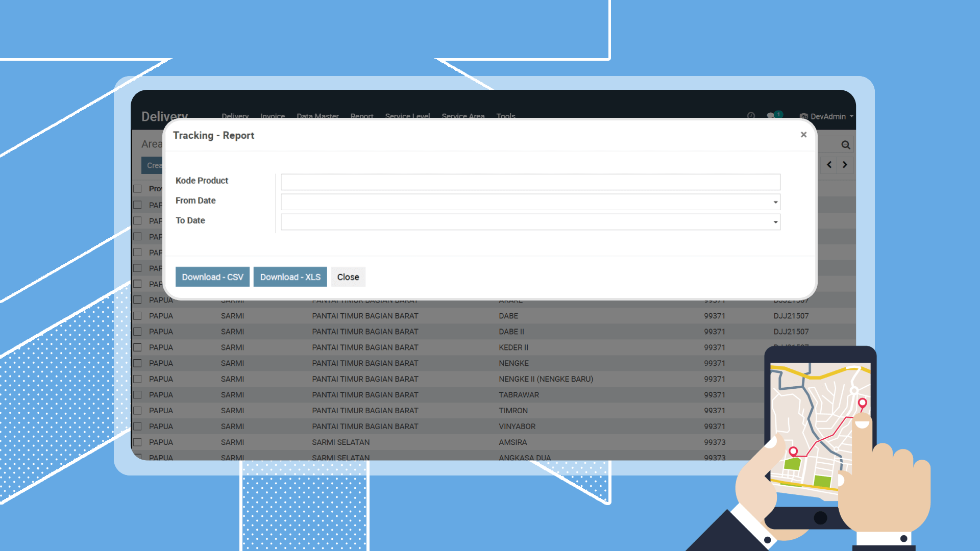Click the clock activities icon in navbar
The width and height of the screenshot is (980, 551).
(x=751, y=116)
